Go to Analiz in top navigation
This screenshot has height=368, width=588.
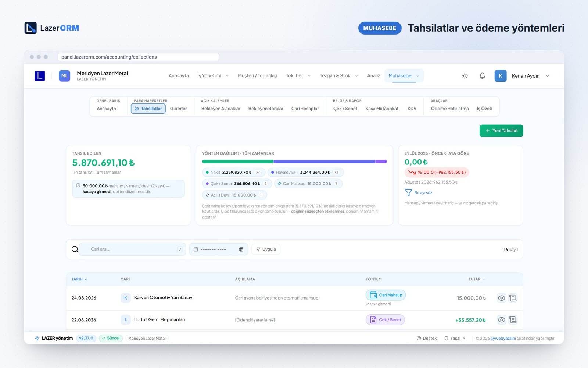373,76
